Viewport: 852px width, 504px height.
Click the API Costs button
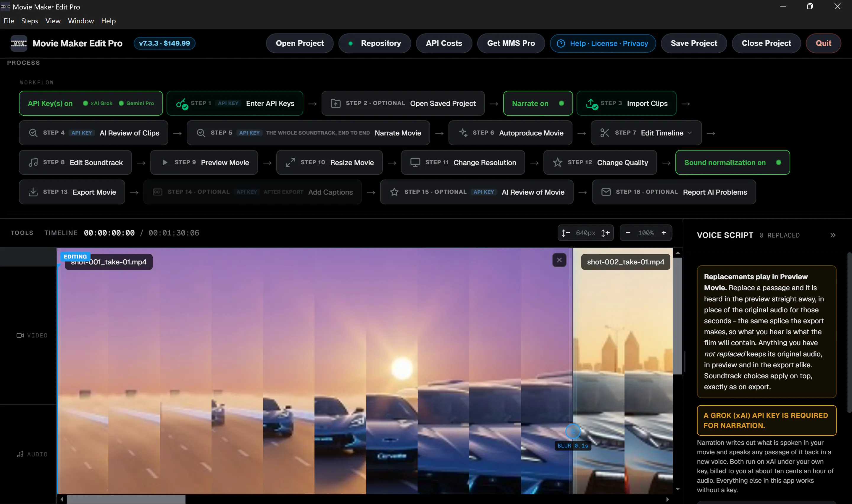pos(444,43)
